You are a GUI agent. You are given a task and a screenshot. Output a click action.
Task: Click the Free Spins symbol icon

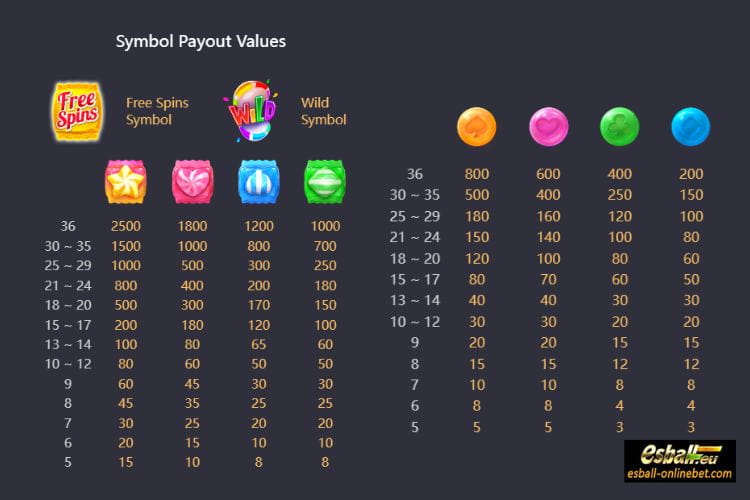[77, 111]
